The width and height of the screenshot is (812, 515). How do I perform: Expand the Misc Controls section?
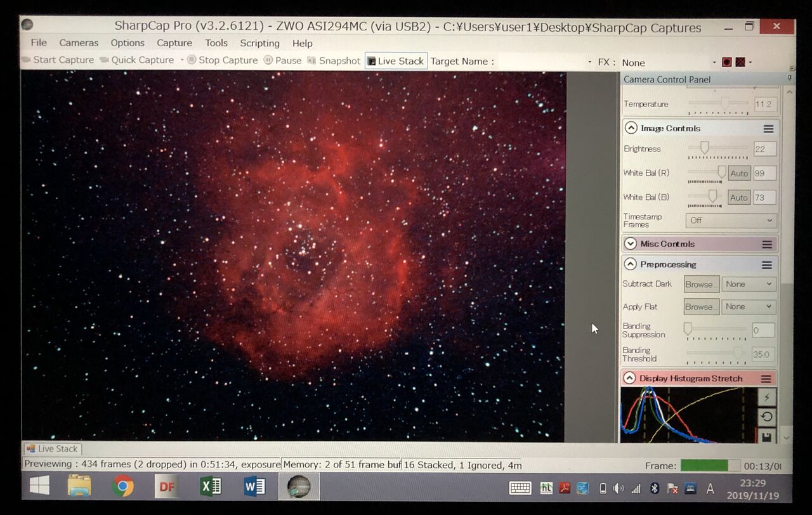tap(630, 244)
